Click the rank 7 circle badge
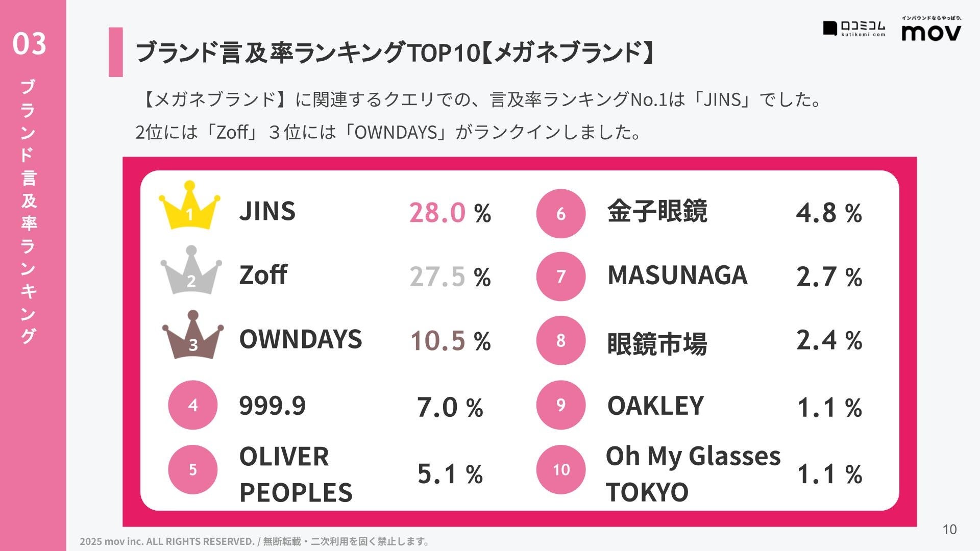 pos(560,277)
